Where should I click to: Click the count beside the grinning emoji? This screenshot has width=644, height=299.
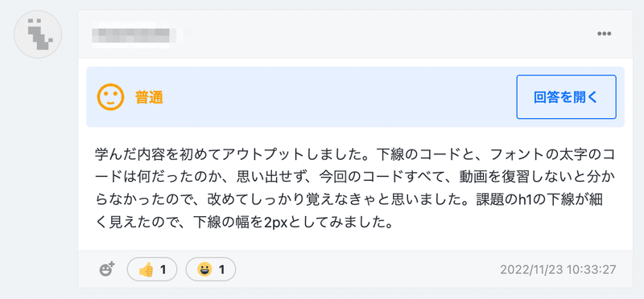(221, 270)
